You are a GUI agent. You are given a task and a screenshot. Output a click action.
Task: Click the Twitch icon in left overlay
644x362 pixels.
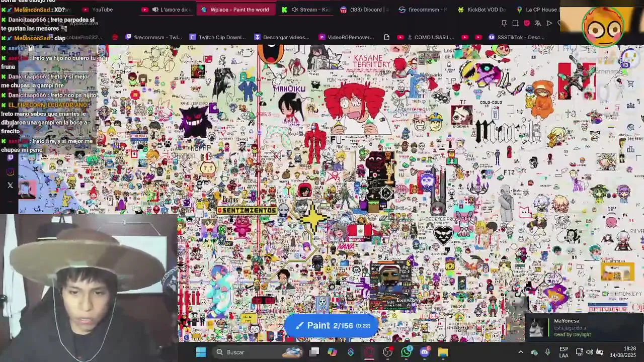click(x=10, y=158)
